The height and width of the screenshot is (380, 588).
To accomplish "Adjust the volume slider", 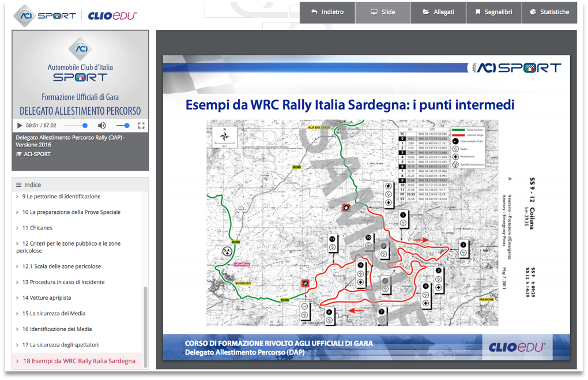I will coord(123,125).
